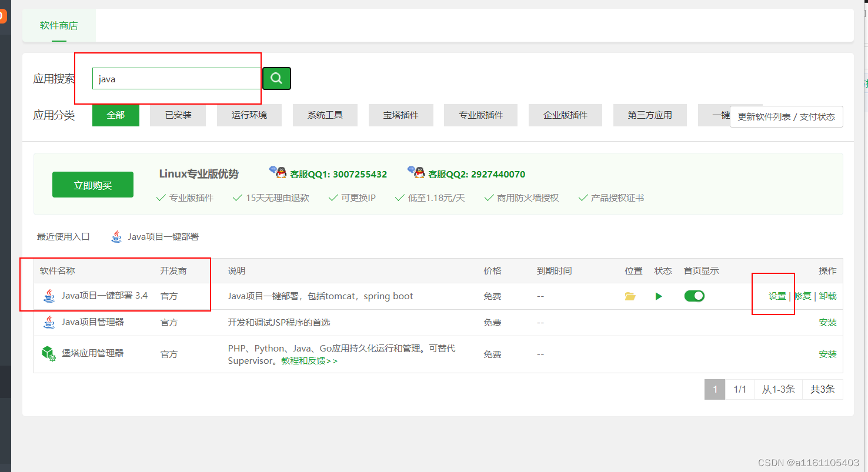This screenshot has width=868, height=472.
Task: Open the 教程和反馈>> link
Action: coord(309,360)
